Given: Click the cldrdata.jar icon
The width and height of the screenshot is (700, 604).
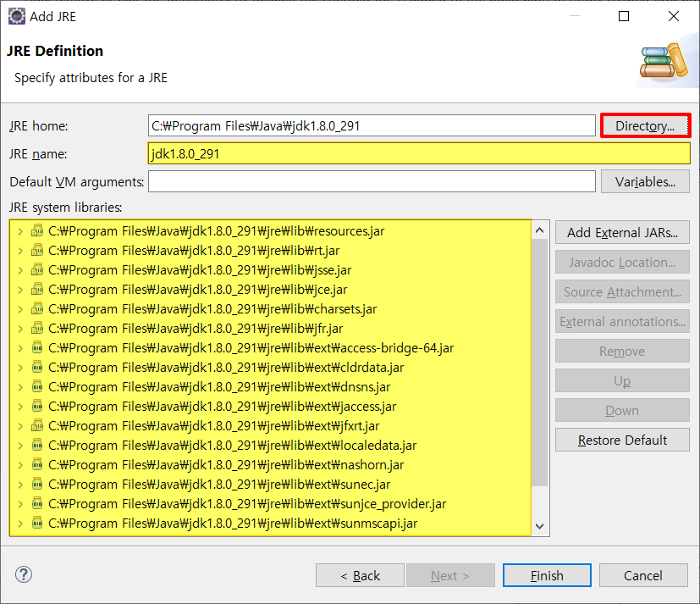Looking at the screenshot, I should pyautogui.click(x=37, y=368).
